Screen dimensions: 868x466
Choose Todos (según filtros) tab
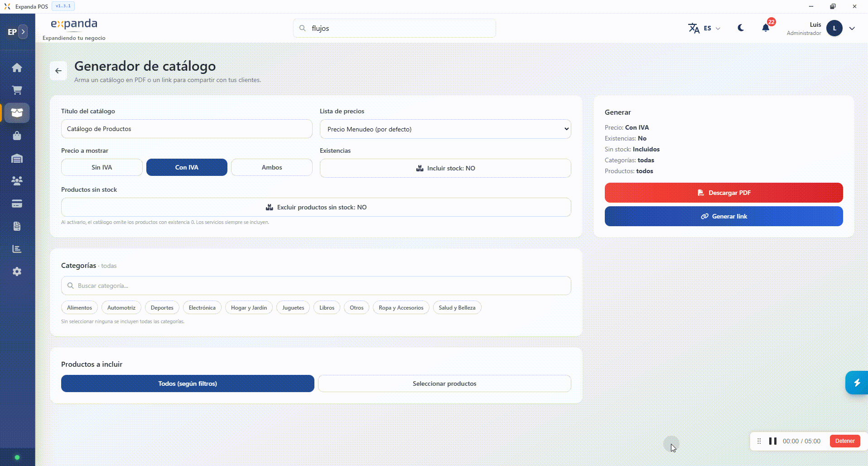188,383
